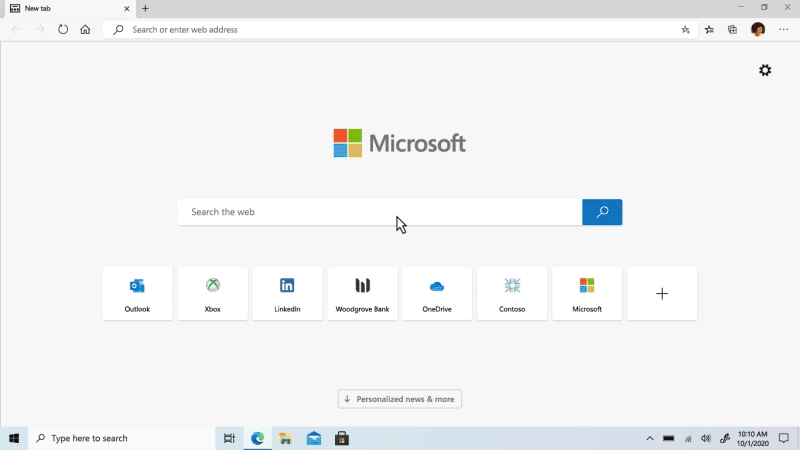The width and height of the screenshot is (800, 450).
Task: Add this page to favorites star
Action: (x=685, y=30)
